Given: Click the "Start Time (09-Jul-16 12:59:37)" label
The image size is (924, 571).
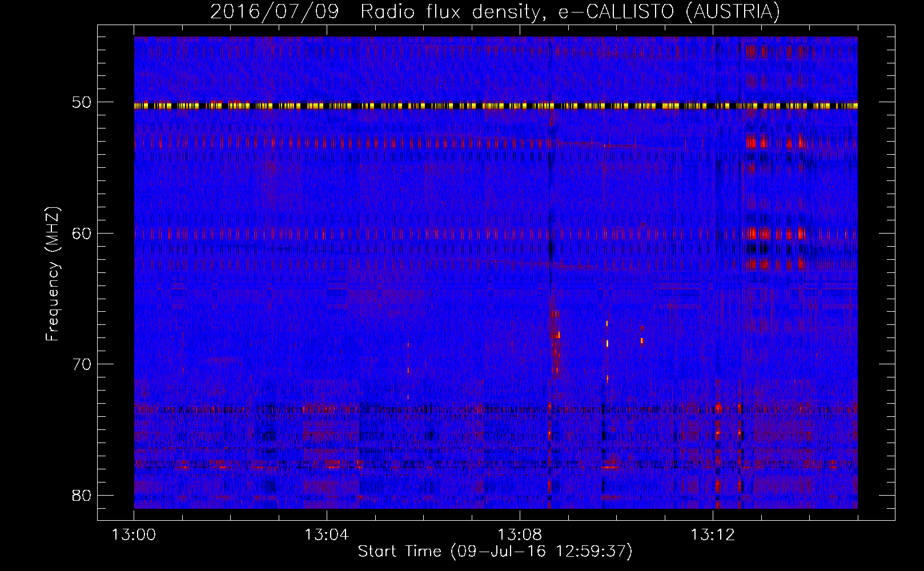Looking at the screenshot, I should (x=495, y=552).
